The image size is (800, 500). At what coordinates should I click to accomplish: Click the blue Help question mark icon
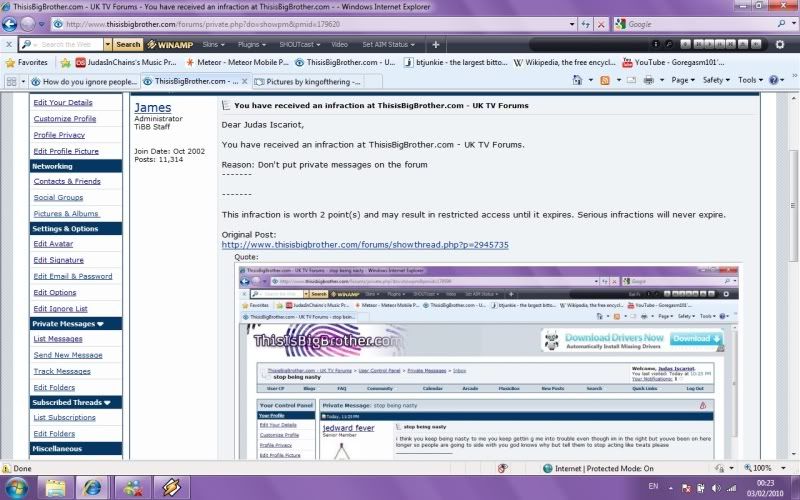[x=773, y=80]
